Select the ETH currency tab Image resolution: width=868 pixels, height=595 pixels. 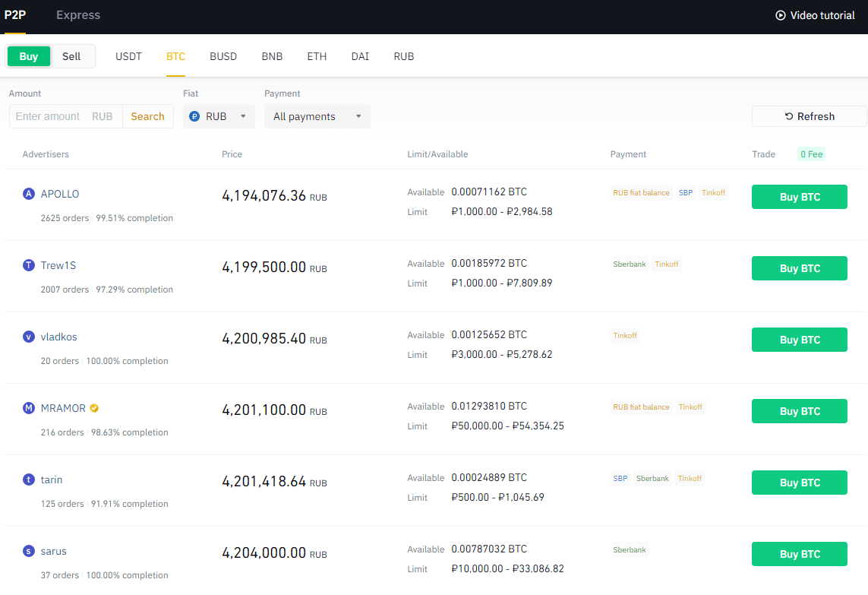[317, 56]
